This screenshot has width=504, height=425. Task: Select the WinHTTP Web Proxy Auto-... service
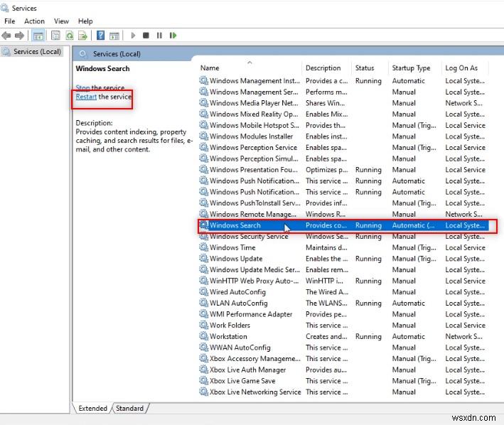click(343, 281)
